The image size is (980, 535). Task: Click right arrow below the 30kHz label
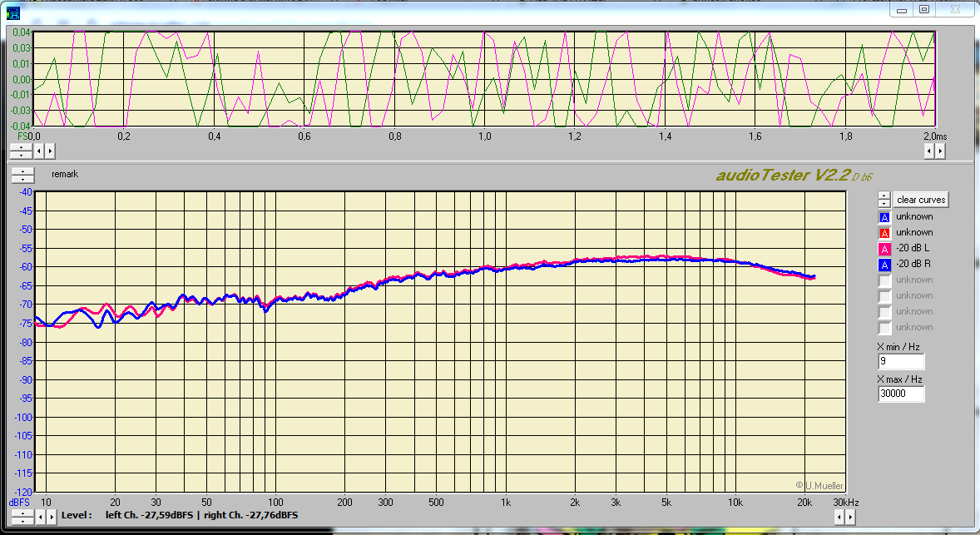(x=849, y=517)
